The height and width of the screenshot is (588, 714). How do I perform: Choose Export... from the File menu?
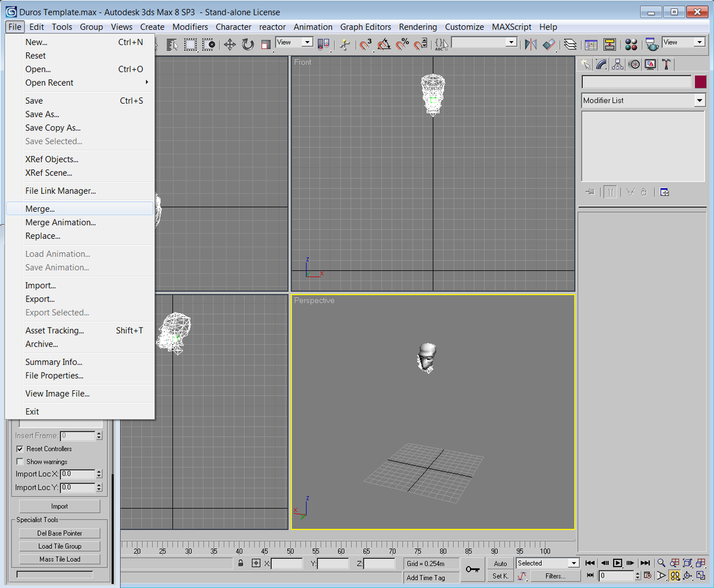79,299
